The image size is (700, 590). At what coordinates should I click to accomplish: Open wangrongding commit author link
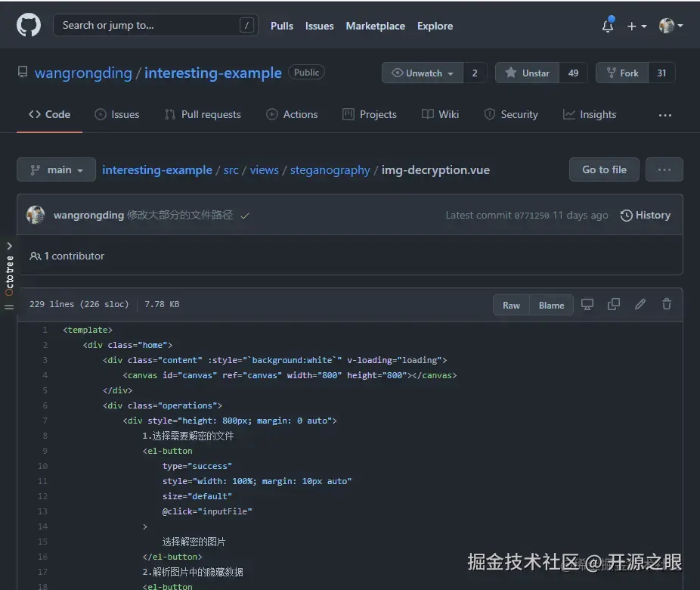pos(89,216)
